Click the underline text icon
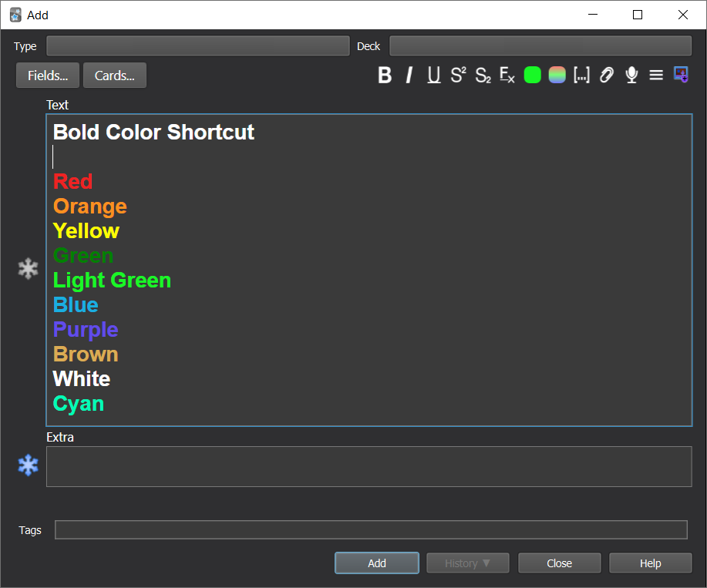 pyautogui.click(x=434, y=75)
